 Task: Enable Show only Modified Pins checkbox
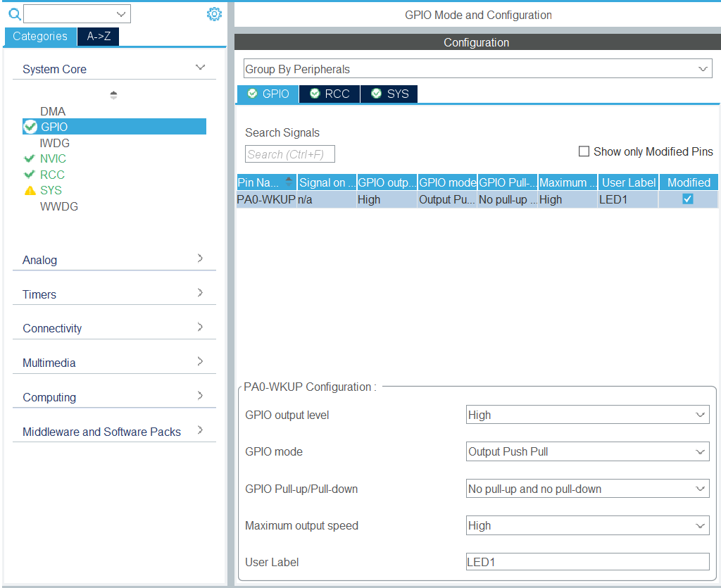tap(584, 151)
